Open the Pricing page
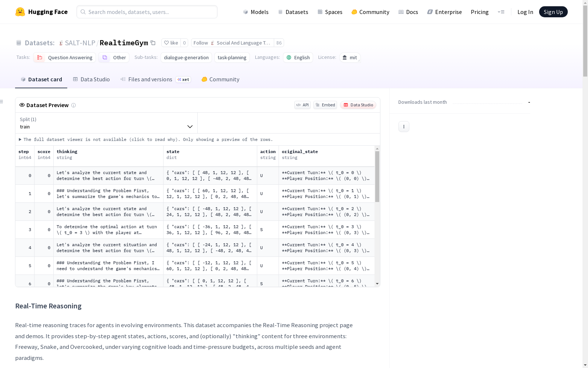The height and width of the screenshot is (368, 588). point(480,12)
